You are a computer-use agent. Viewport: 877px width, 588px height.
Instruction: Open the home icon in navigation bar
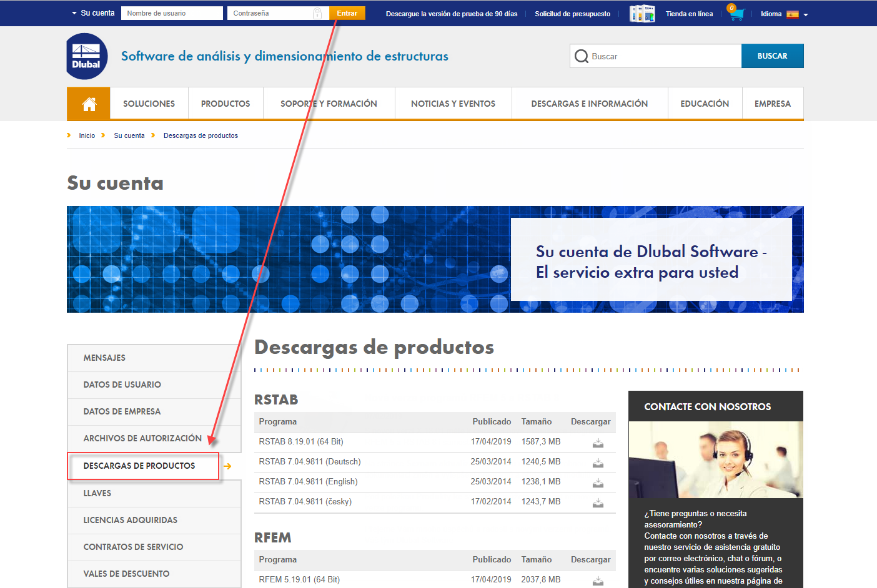(89, 104)
